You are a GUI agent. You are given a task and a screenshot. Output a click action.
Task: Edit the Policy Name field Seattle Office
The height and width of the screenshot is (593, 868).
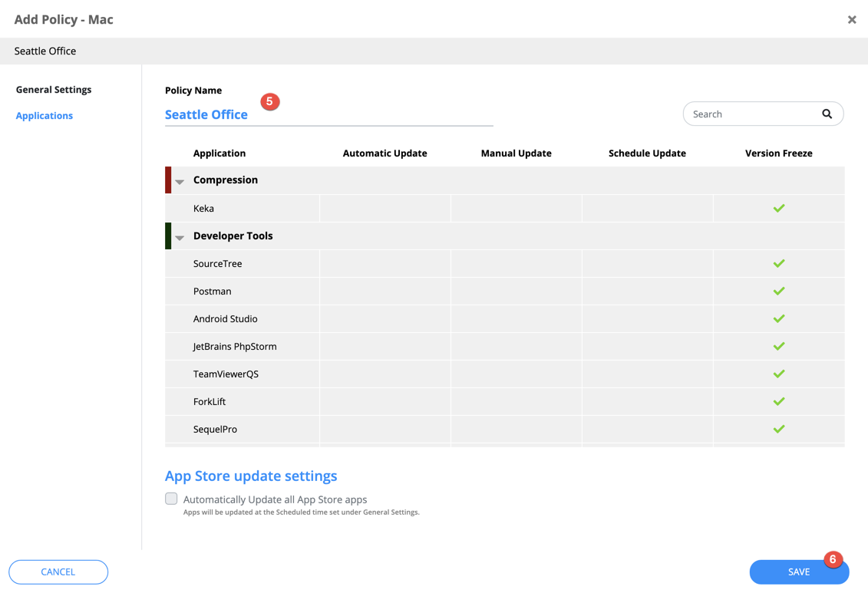(x=328, y=114)
